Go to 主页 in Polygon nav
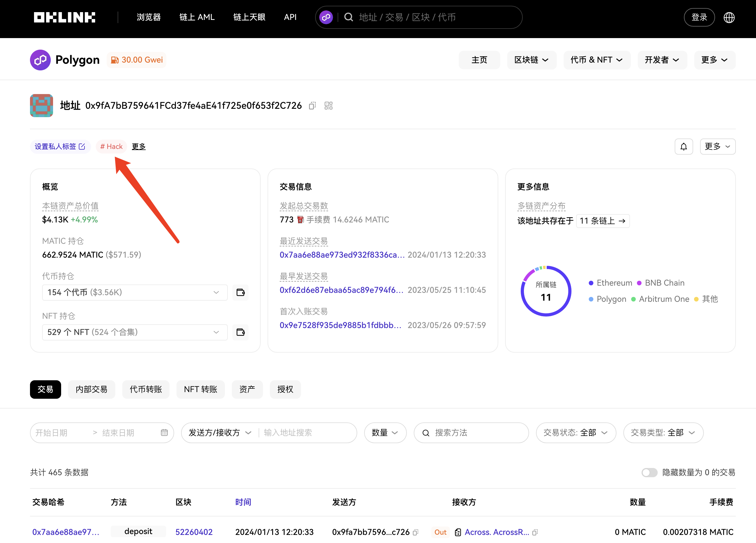 (x=479, y=60)
